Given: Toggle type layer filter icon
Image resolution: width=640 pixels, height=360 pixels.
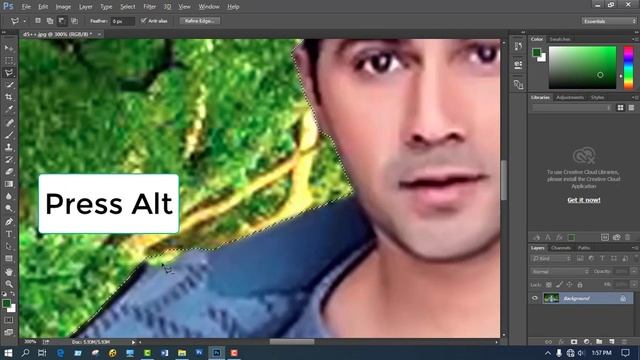Looking at the screenshot, I should pos(602,258).
